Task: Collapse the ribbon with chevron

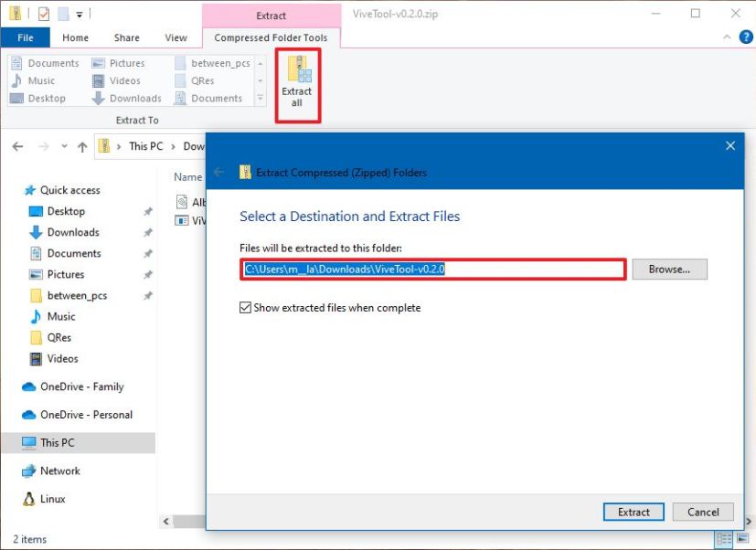Action: (x=727, y=37)
